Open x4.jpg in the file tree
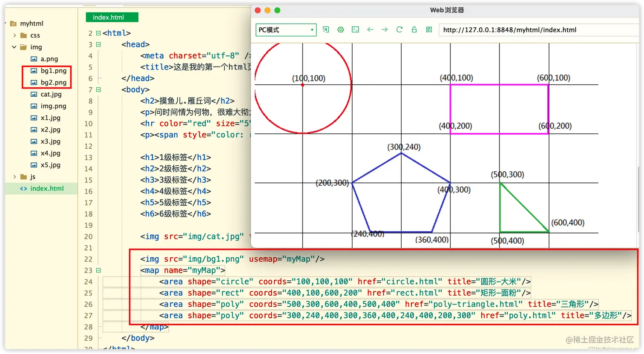 pos(50,153)
